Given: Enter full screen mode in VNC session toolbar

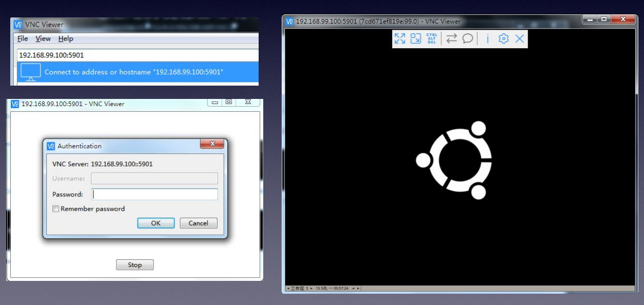Looking at the screenshot, I should coord(400,38).
